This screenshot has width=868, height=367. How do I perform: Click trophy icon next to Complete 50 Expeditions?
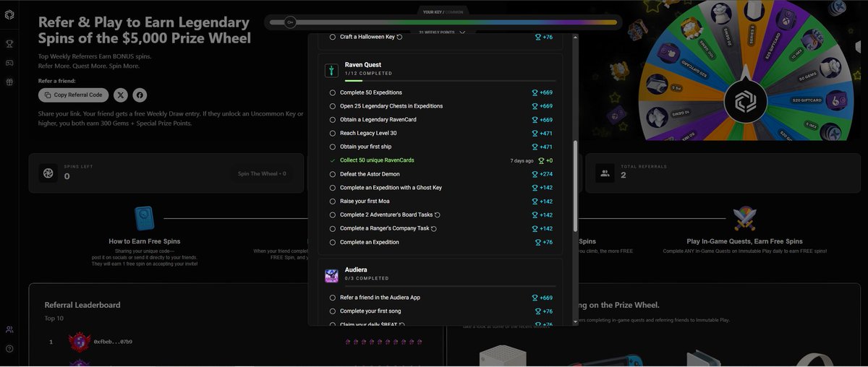pyautogui.click(x=535, y=92)
